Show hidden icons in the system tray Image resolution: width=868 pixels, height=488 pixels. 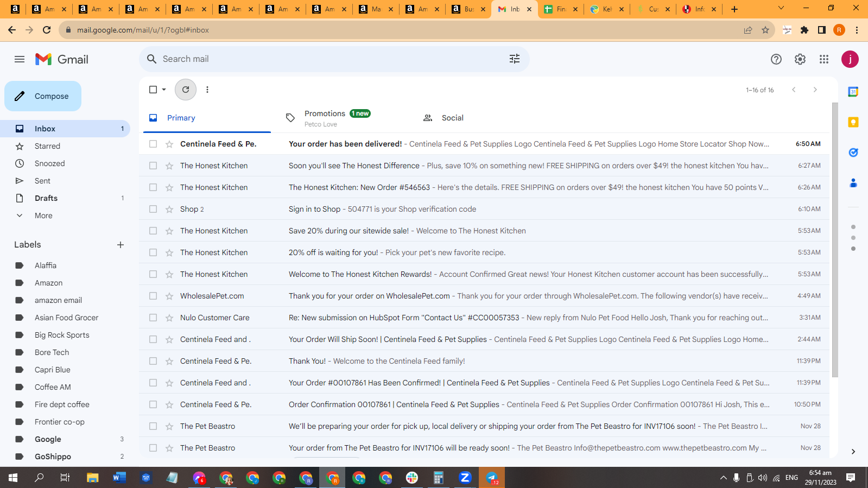(x=723, y=478)
